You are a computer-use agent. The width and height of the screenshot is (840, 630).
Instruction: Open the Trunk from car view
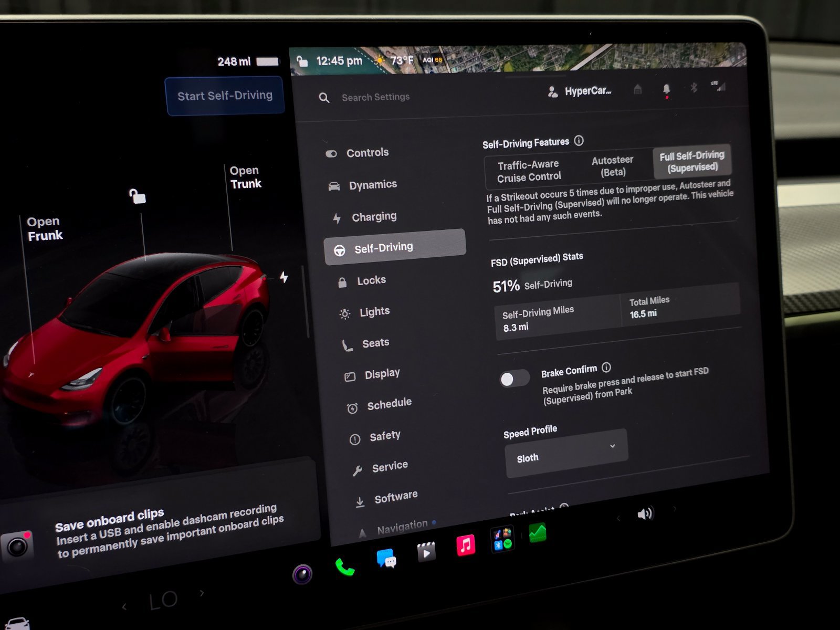pyautogui.click(x=245, y=177)
